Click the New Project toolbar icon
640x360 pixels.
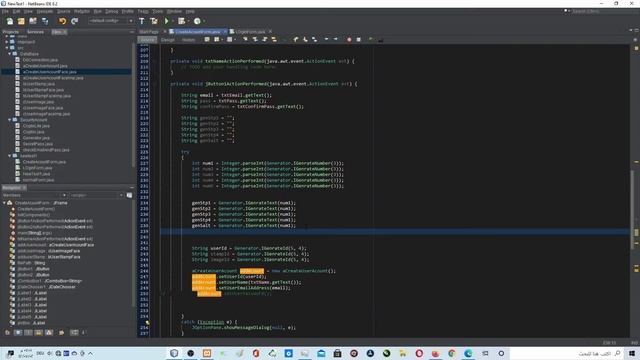click(x=21, y=21)
